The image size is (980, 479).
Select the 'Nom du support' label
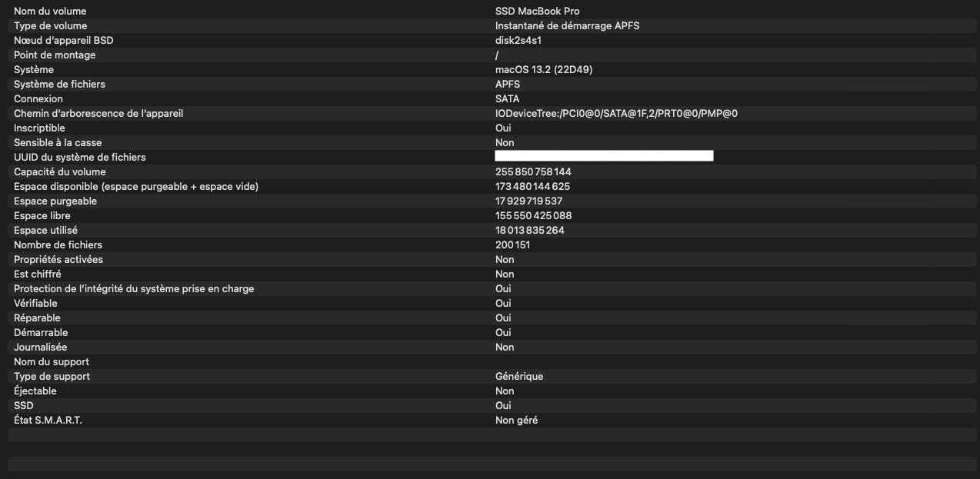52,362
